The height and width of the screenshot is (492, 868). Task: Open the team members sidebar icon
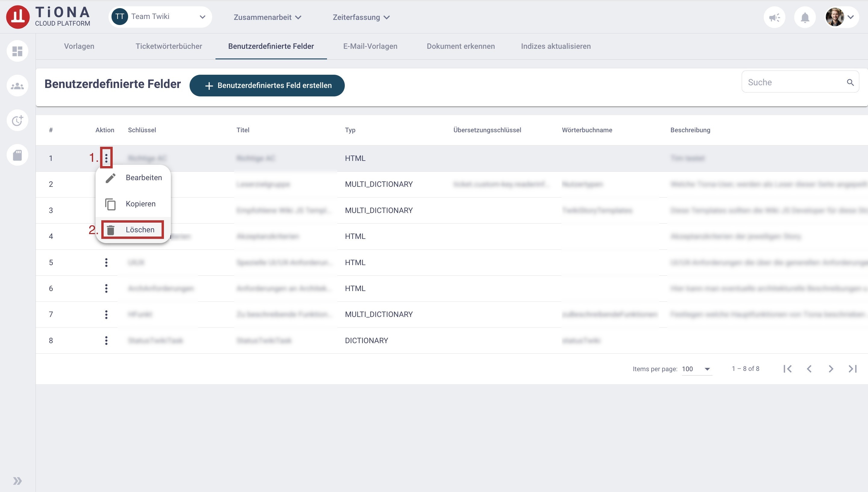[x=17, y=86]
